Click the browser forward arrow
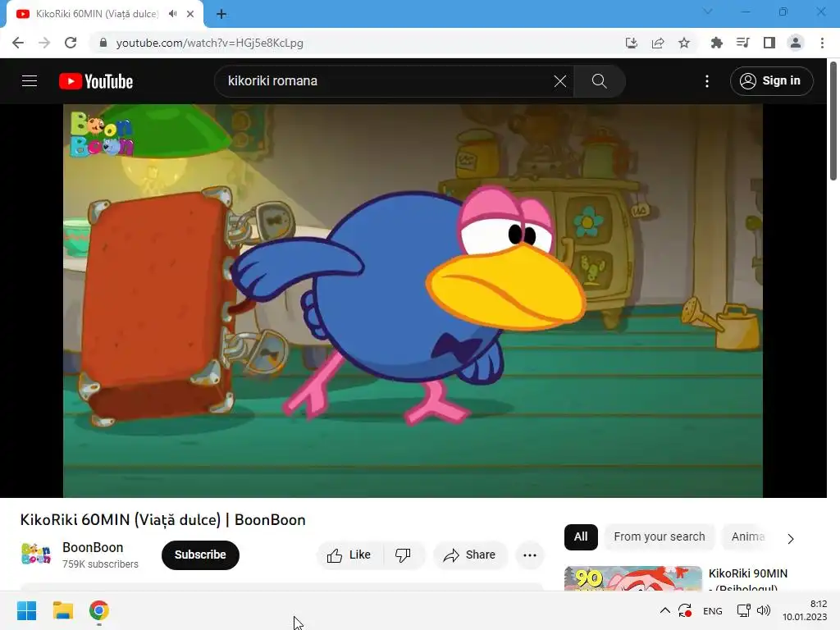Screen dimensions: 840x630 pyautogui.click(x=44, y=43)
